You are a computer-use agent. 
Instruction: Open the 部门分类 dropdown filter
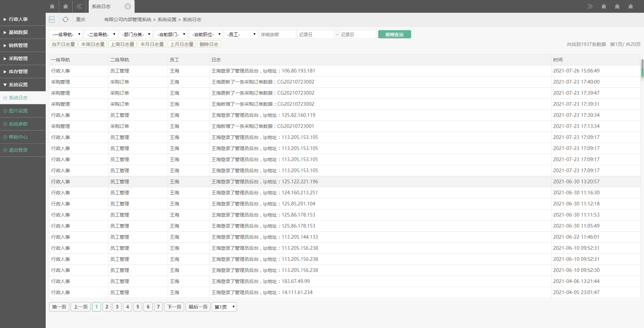(136, 35)
